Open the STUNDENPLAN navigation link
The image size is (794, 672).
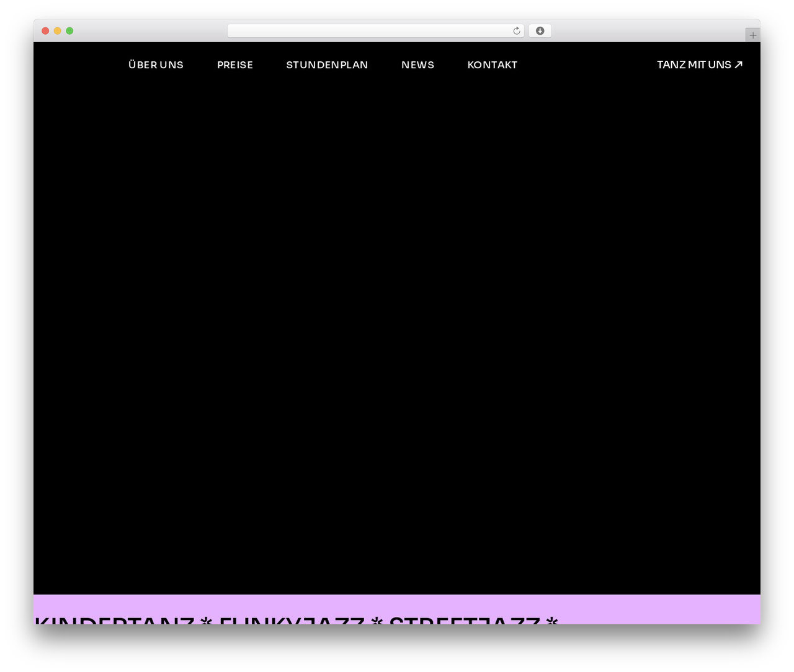[x=327, y=64]
